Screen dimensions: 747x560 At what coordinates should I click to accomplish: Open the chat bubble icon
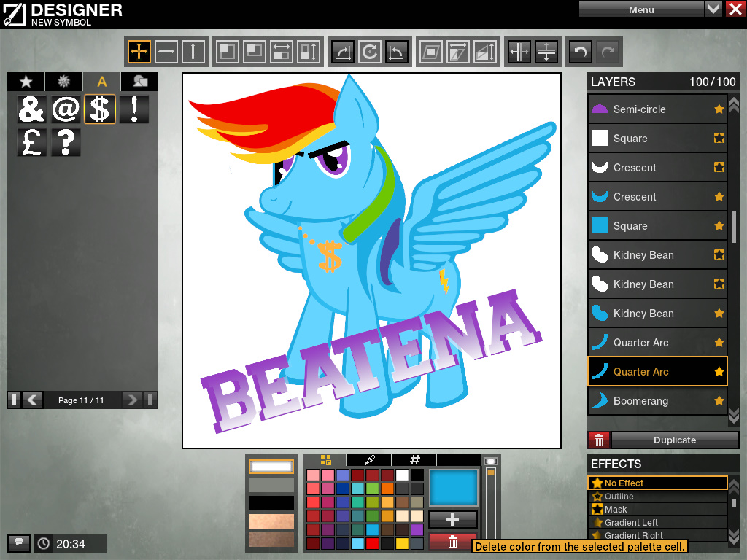tap(19, 542)
